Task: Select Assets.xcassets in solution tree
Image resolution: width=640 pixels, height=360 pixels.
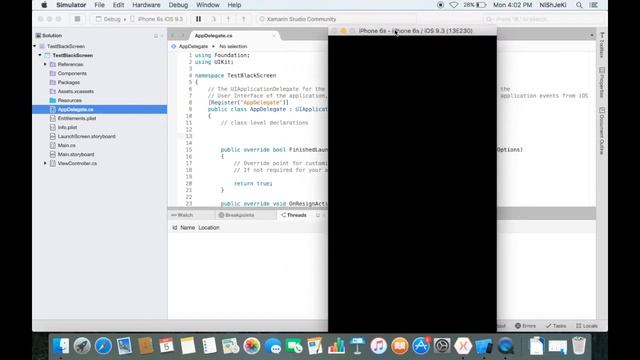Action: click(76, 91)
